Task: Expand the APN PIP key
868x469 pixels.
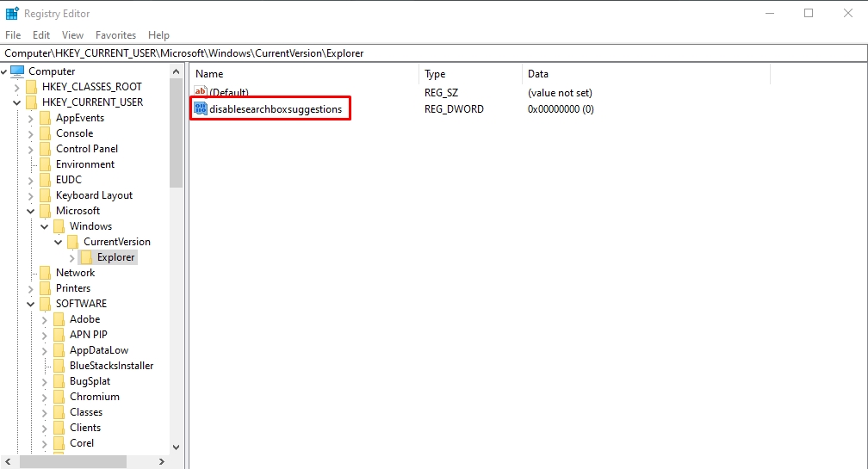Action: 44,335
